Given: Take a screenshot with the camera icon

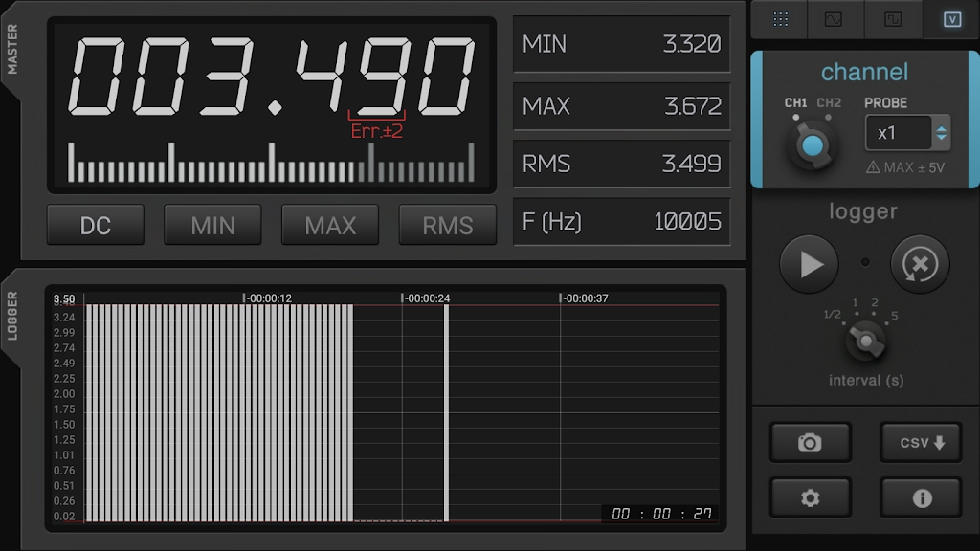Looking at the screenshot, I should coord(810,442).
